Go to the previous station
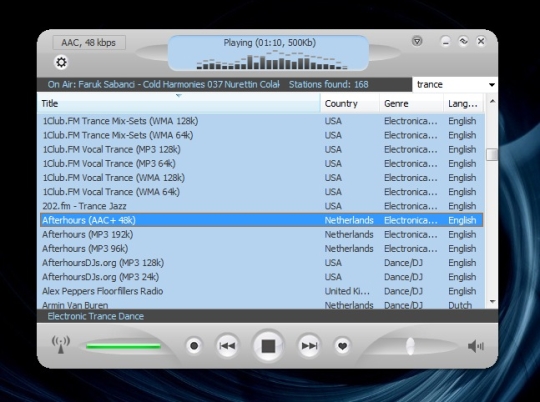The height and width of the screenshot is (402, 540). [227, 346]
